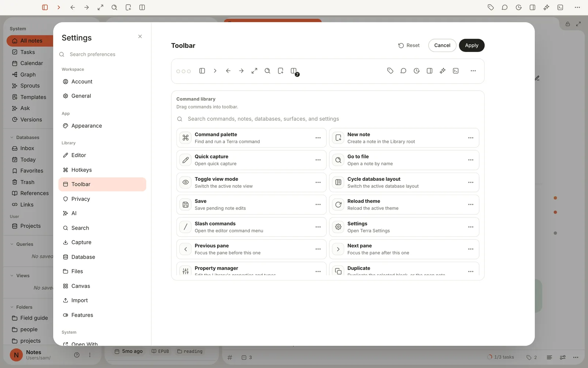Click the tag icon in the top window toolbar

coord(491,7)
